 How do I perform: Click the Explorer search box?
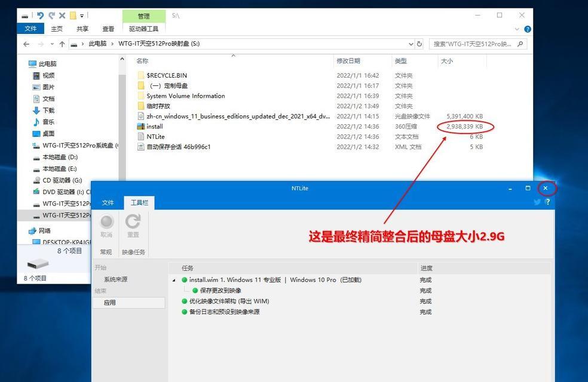[478, 44]
